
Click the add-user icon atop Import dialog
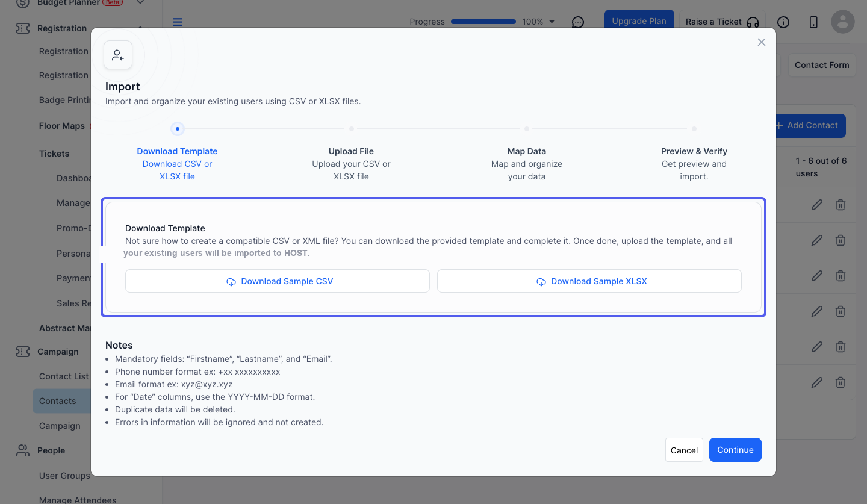118,55
